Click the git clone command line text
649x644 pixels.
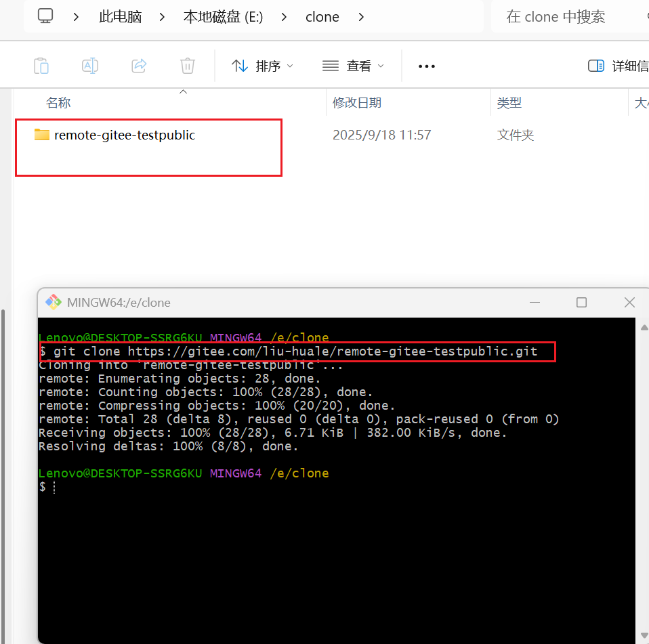295,351
